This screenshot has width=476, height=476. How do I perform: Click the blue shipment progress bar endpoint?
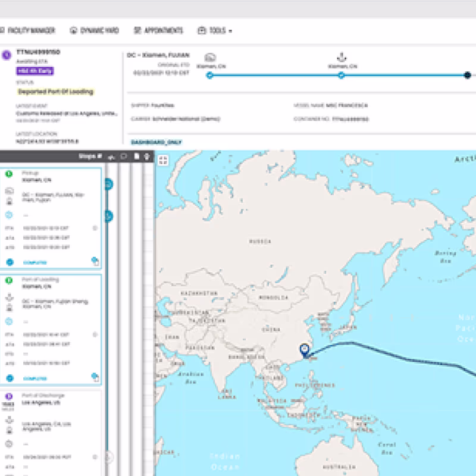468,75
